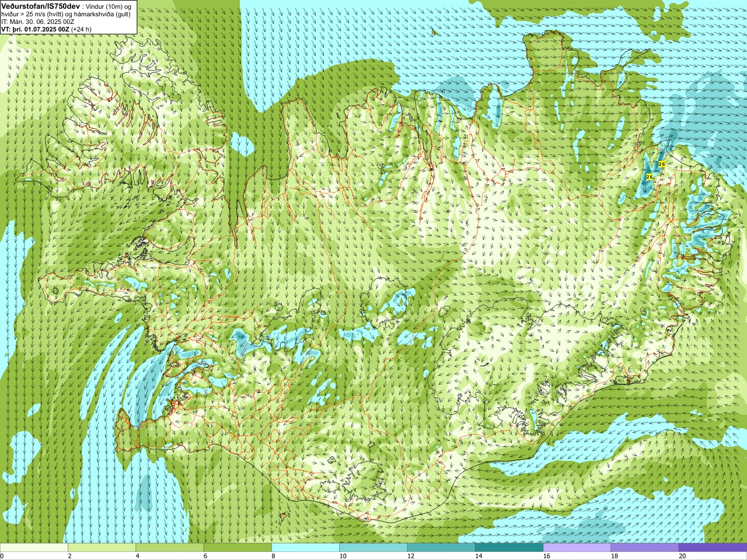
Task: Click the '8' label on the color scale
Action: click(x=273, y=556)
